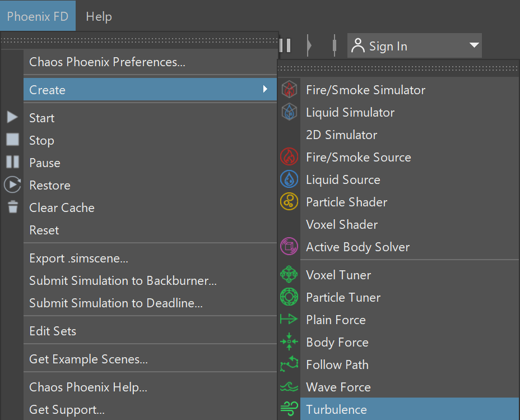520x420 pixels.
Task: Click the green Voxel Tuner icon
Action: (x=289, y=274)
